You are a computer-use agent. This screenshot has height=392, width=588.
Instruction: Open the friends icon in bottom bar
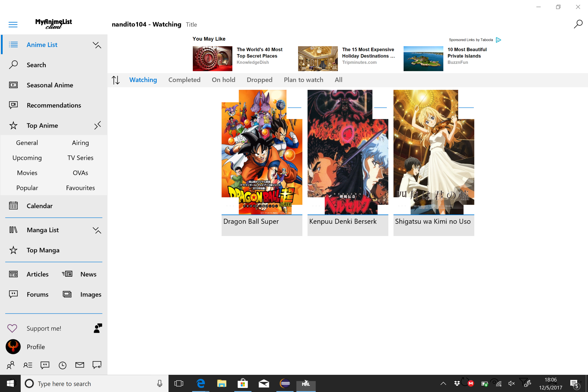(11, 365)
